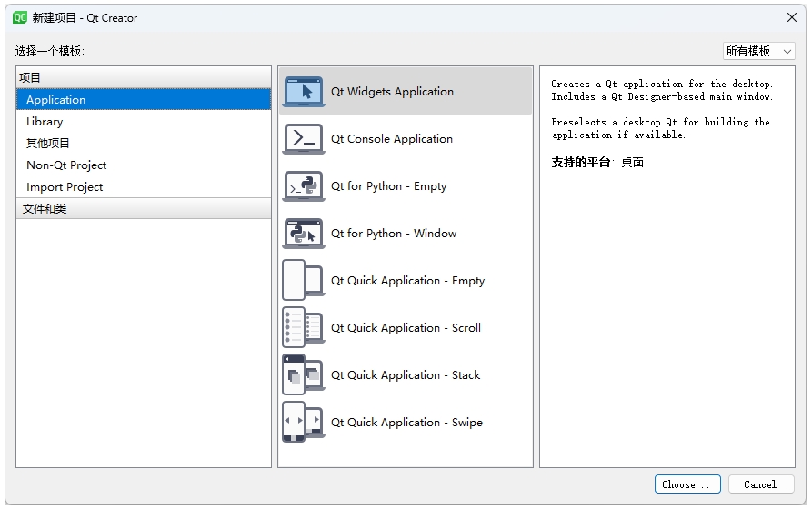
Task: Select the Import Project category
Action: 144,186
